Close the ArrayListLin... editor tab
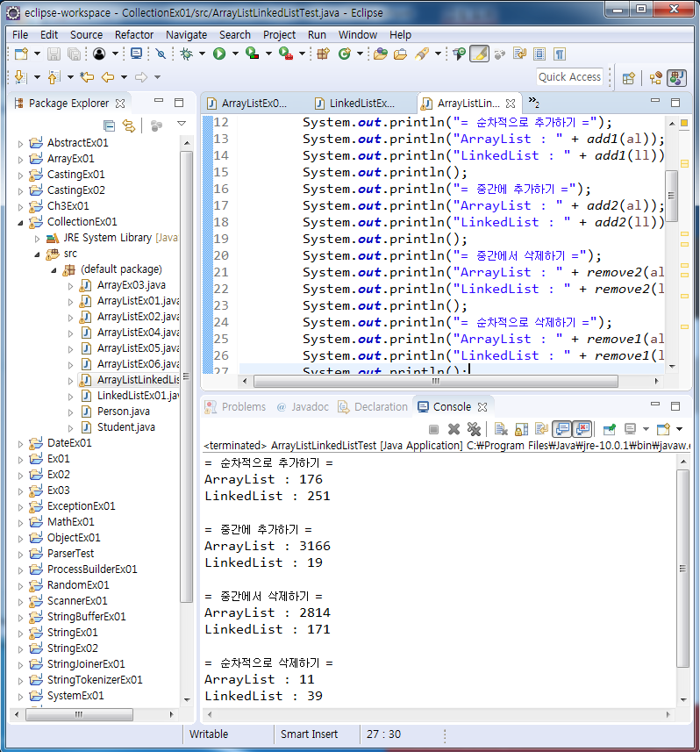This screenshot has width=700, height=752. pos(511,104)
